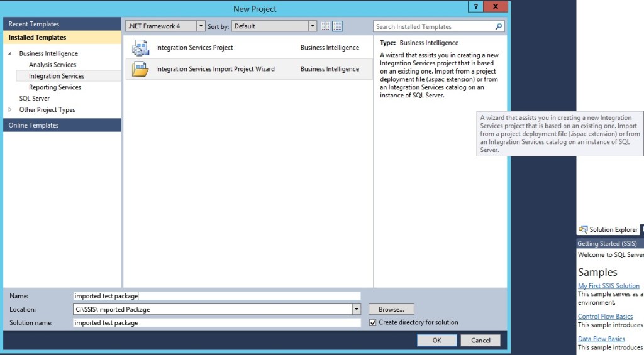Click the Solution Explorer icon
The width and height of the screenshot is (644, 355).
point(583,229)
